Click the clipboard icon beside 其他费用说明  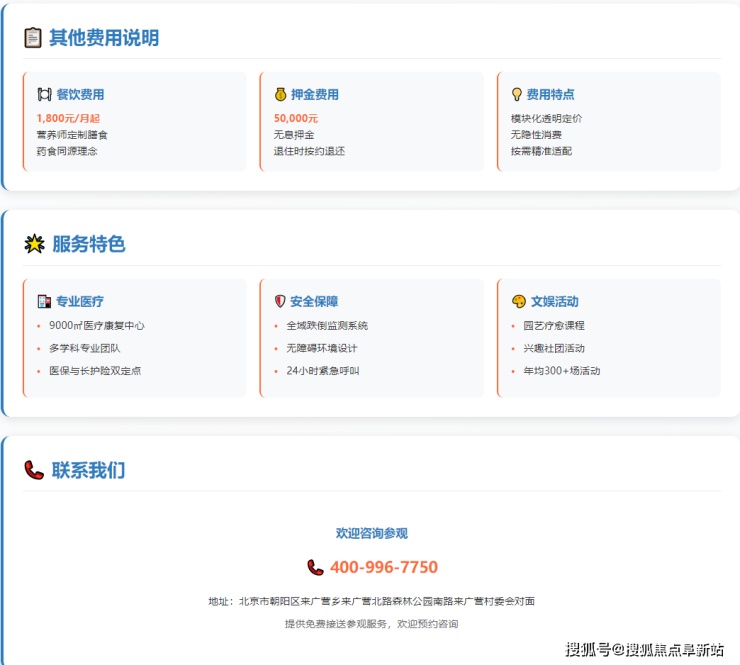click(33, 38)
